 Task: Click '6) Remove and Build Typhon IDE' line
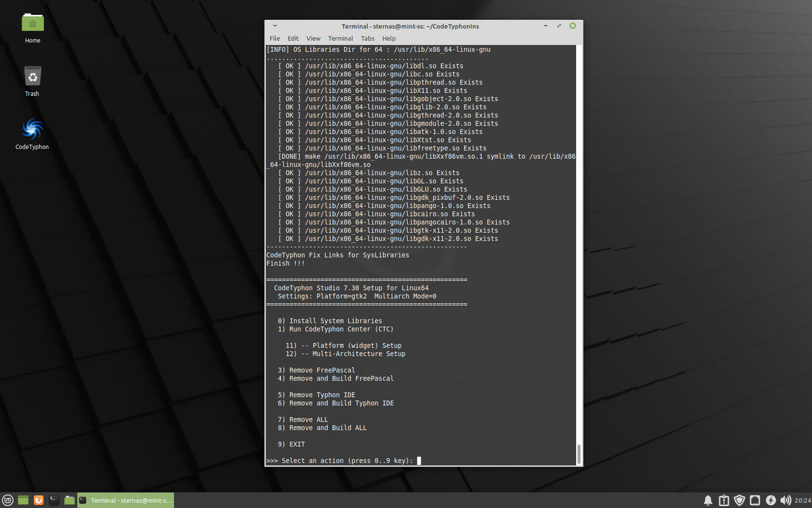tap(335, 403)
